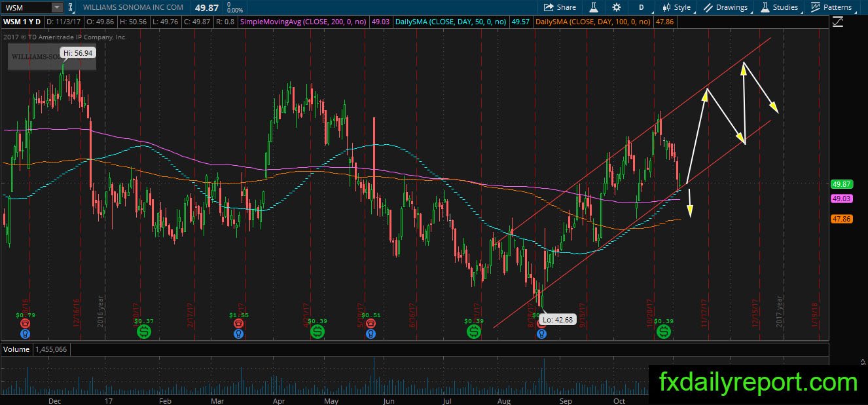Click the Volume subgraph label

(16, 349)
